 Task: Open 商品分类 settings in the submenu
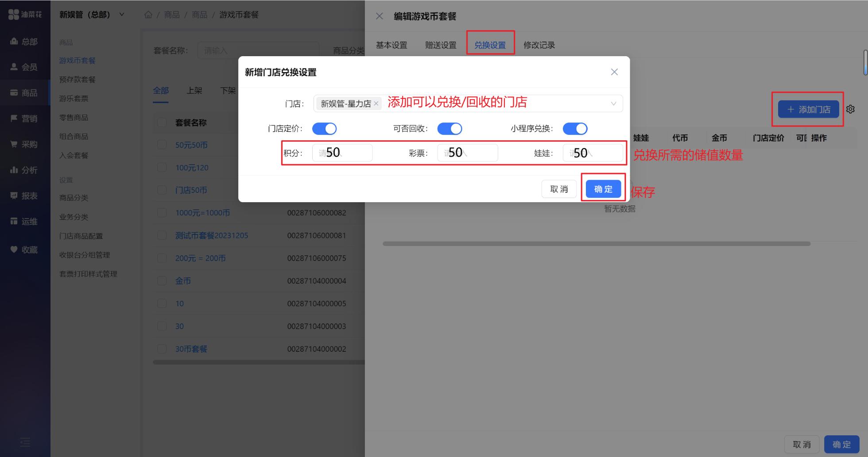pos(74,198)
